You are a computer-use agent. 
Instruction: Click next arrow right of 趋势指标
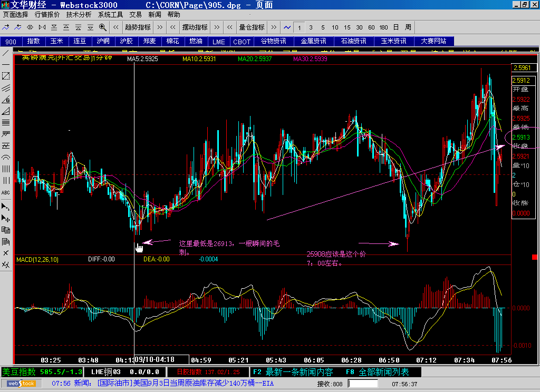click(160, 27)
